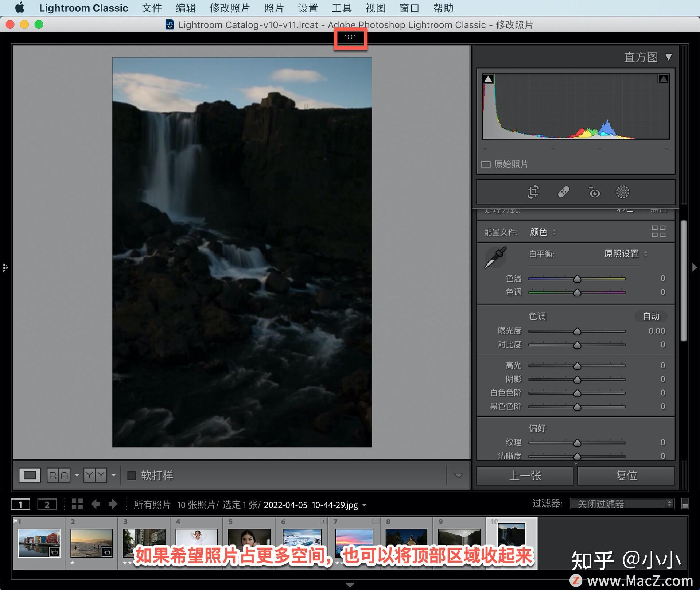
Task: Select the Spot Removal healing tool
Action: pyautogui.click(x=564, y=192)
